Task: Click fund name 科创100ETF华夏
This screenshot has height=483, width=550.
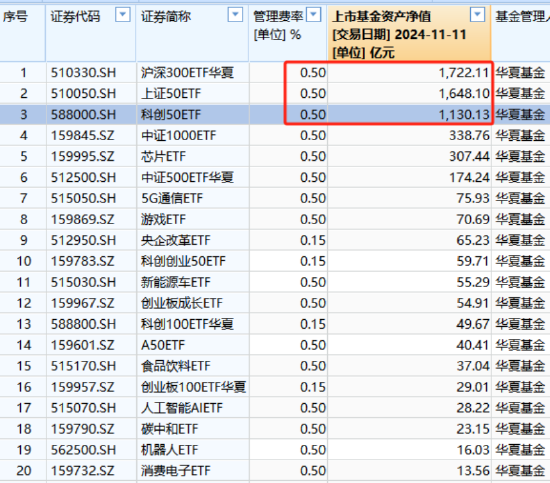Action: [187, 324]
